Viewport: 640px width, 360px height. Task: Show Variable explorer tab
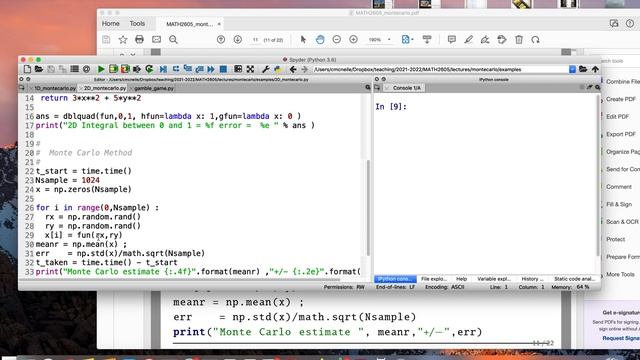pos(493,279)
